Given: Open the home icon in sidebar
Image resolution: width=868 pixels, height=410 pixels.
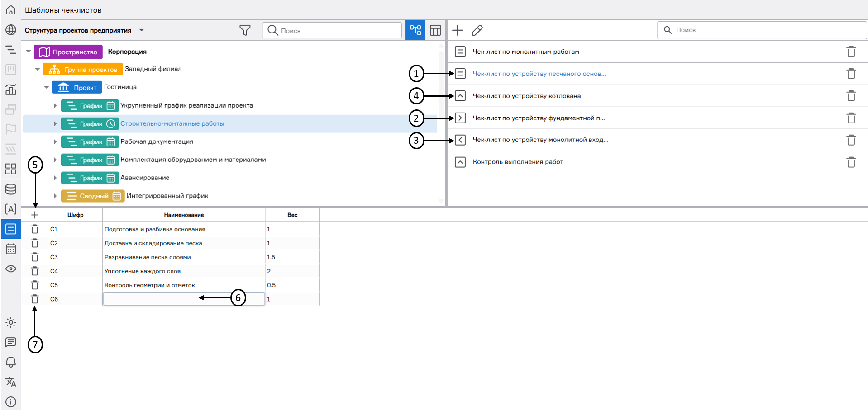Looking at the screenshot, I should tap(11, 10).
